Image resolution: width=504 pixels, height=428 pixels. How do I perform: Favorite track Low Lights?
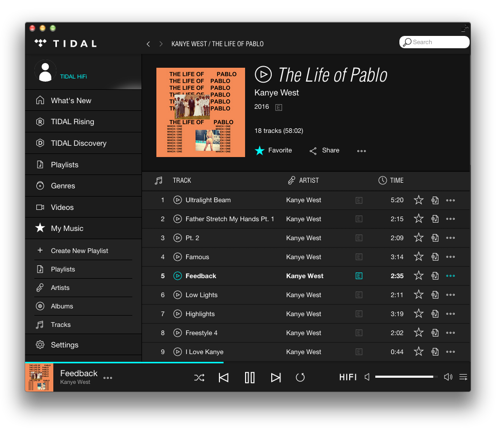[418, 295]
